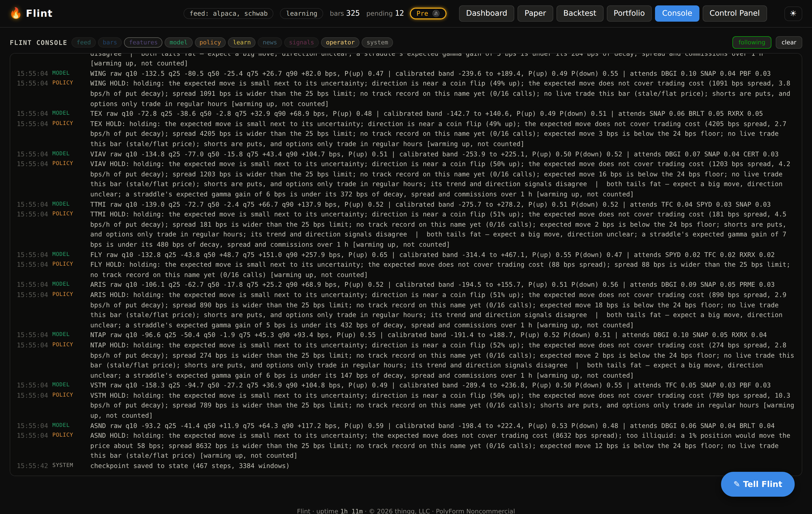This screenshot has height=514, width=812.
Task: Click the learning mode status pill
Action: (302, 14)
